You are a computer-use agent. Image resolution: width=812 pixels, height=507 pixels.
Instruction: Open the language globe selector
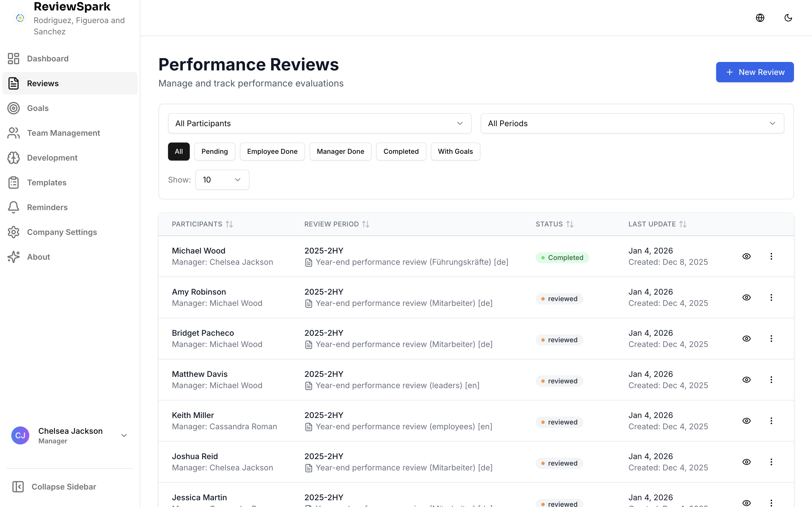coord(760,17)
